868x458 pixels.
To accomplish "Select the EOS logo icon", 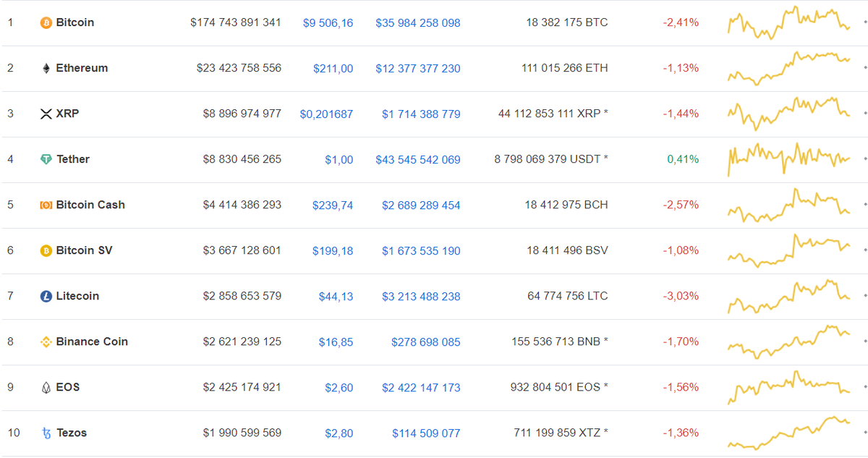I will (46, 387).
